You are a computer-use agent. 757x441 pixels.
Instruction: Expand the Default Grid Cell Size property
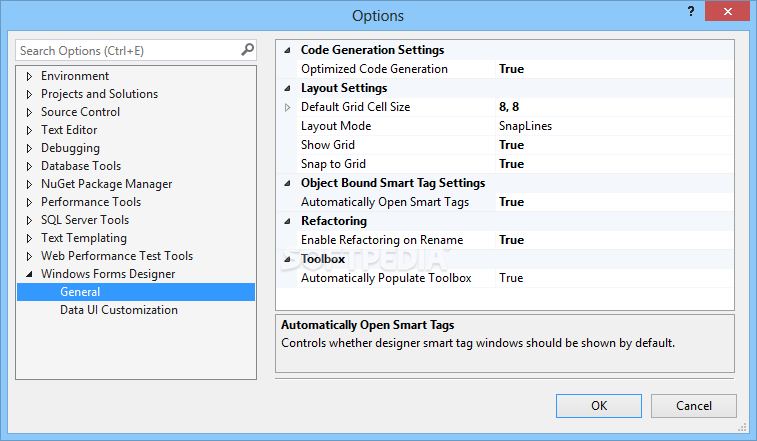point(287,107)
